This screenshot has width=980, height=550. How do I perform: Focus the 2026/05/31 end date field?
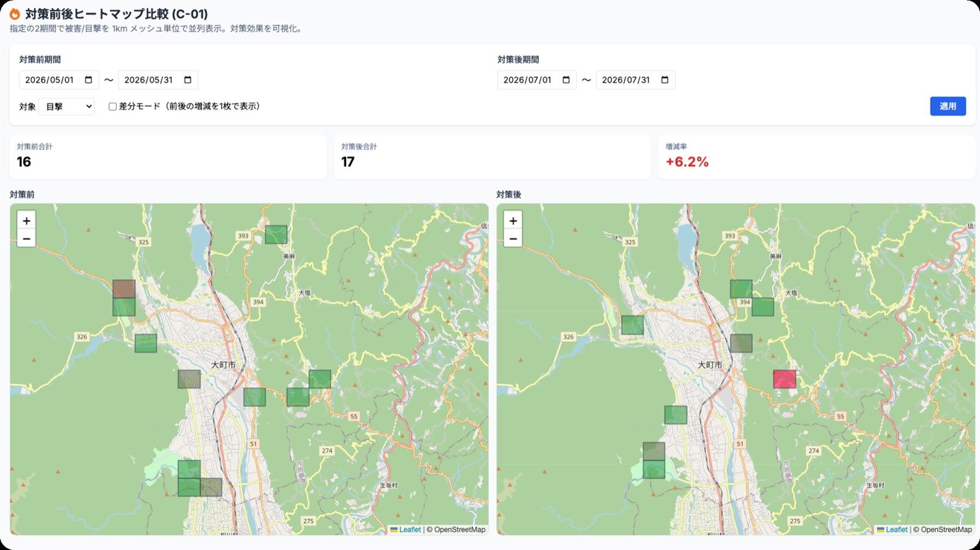158,80
